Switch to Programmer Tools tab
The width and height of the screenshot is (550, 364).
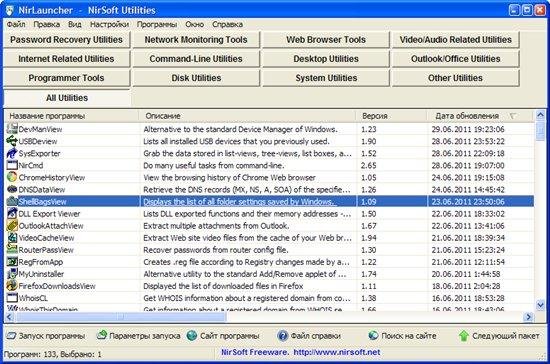pyautogui.click(x=67, y=78)
